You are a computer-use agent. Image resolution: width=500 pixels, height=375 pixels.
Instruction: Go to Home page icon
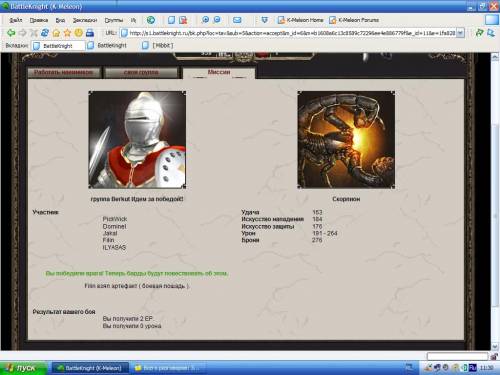tap(56, 33)
